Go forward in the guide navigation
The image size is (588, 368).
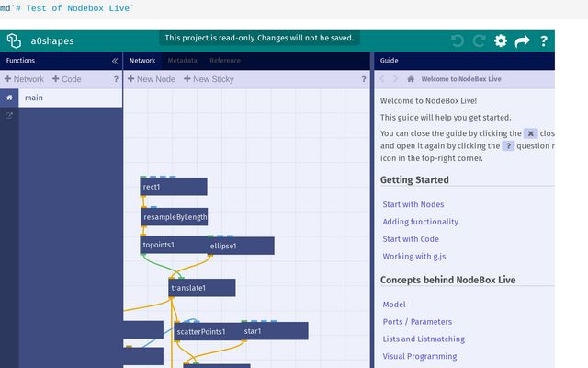pos(395,79)
